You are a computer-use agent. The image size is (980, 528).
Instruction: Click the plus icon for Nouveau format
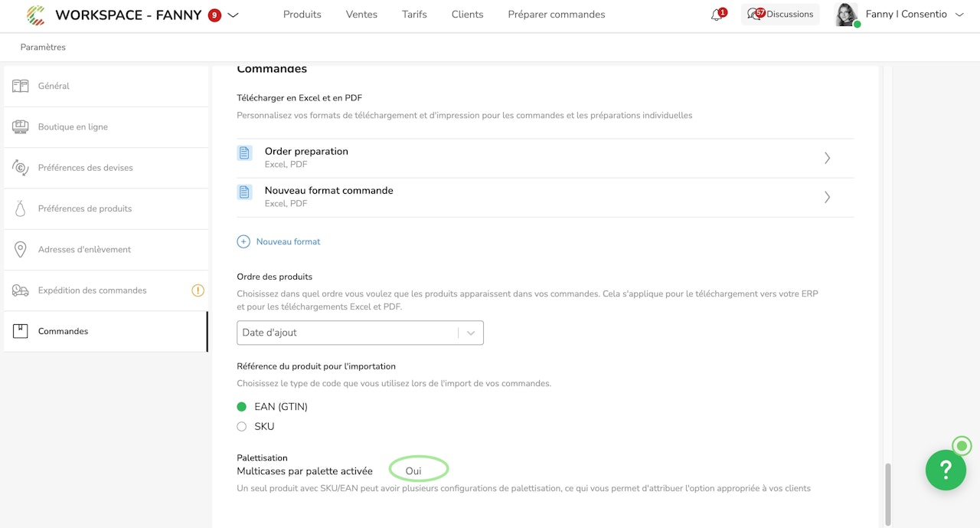(x=243, y=241)
